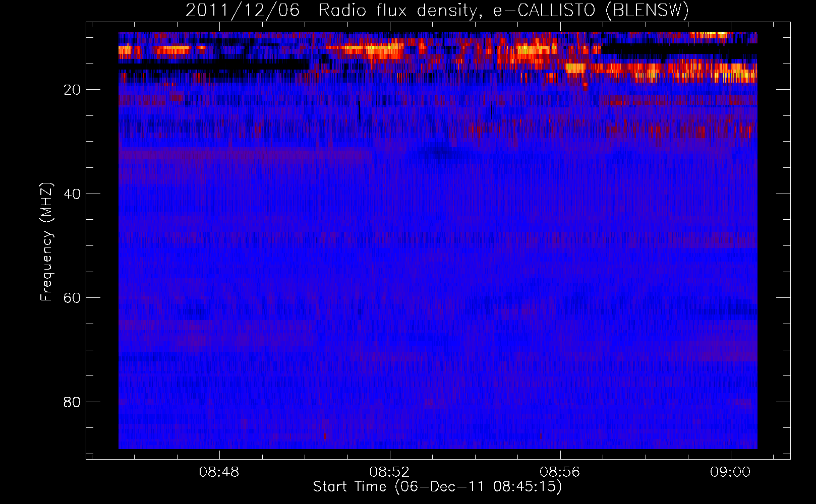Click the Start Time axis label

pyautogui.click(x=437, y=487)
